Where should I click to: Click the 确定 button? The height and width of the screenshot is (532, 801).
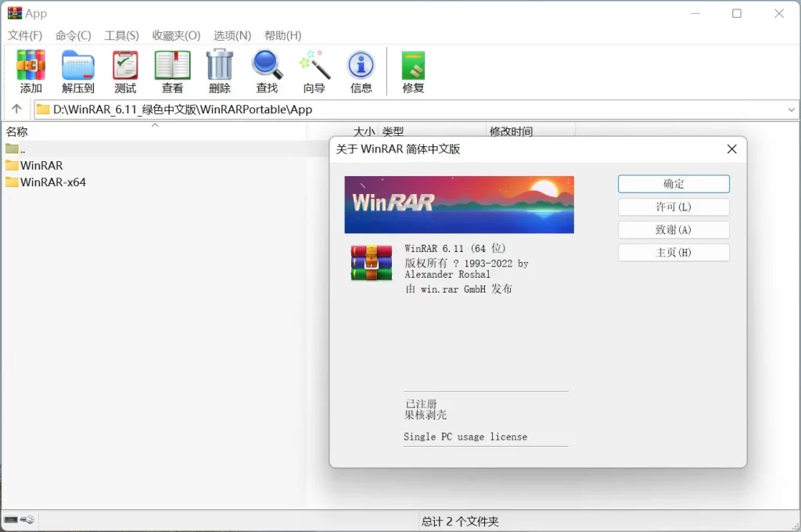click(x=673, y=184)
